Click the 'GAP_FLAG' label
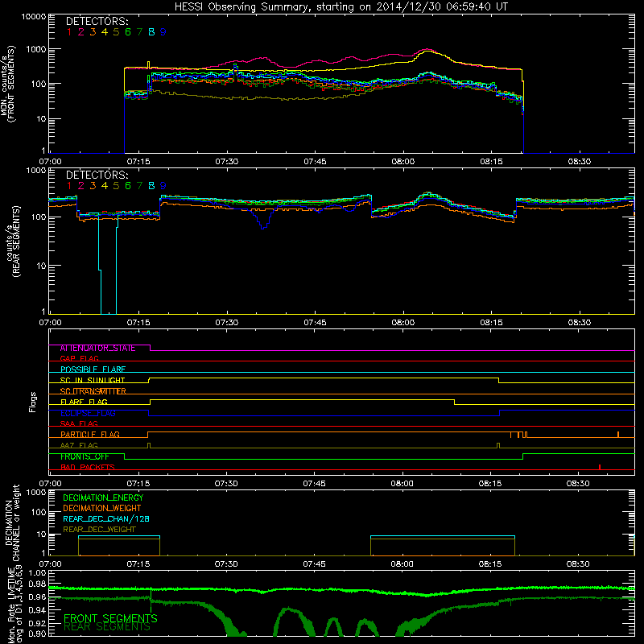 [x=79, y=358]
